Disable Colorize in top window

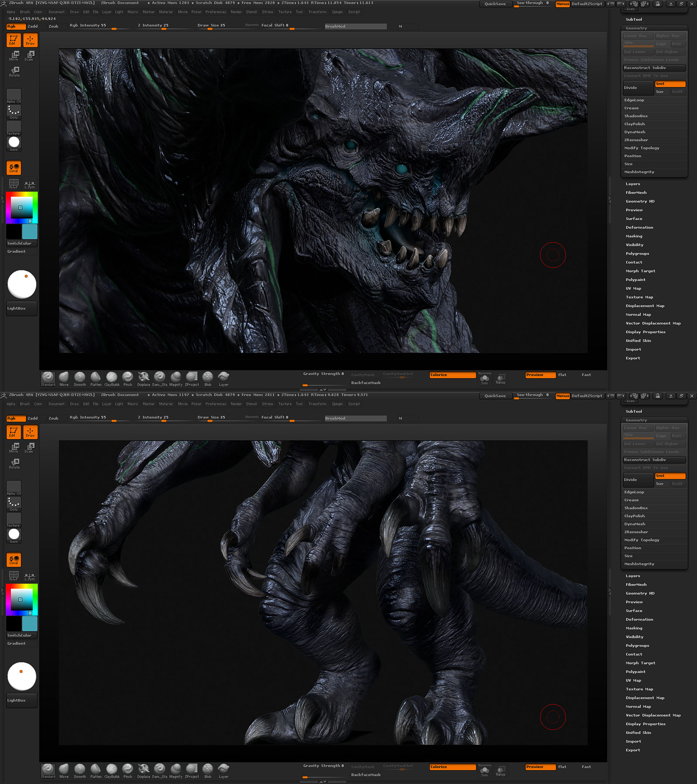click(x=453, y=375)
